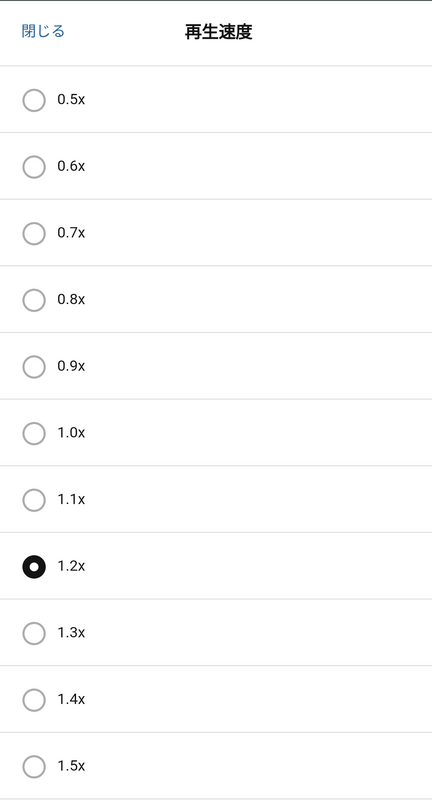Choose the 1.5x speed option

point(34,766)
